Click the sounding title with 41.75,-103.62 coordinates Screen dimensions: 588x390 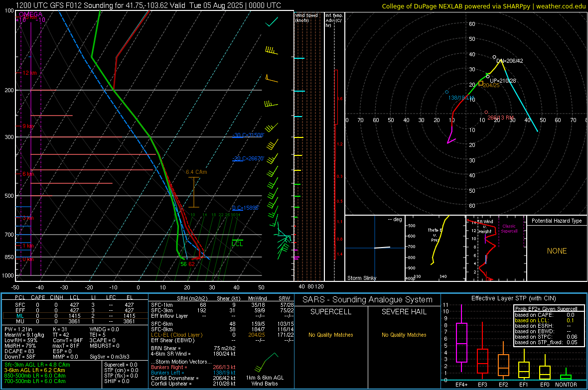click(148, 5)
